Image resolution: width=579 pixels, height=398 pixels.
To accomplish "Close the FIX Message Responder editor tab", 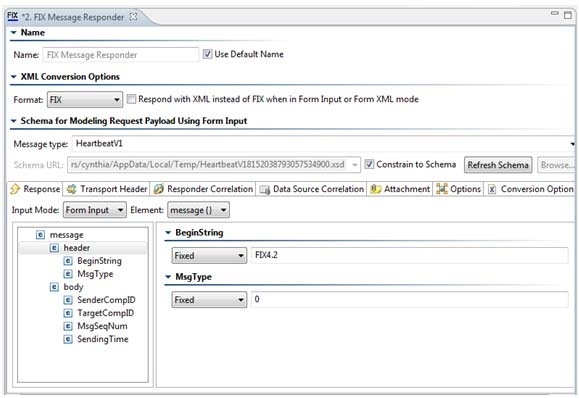I will click(134, 17).
